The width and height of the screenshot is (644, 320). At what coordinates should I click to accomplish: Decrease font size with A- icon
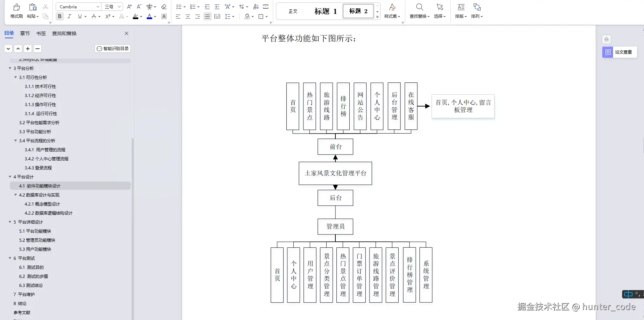coord(139,7)
